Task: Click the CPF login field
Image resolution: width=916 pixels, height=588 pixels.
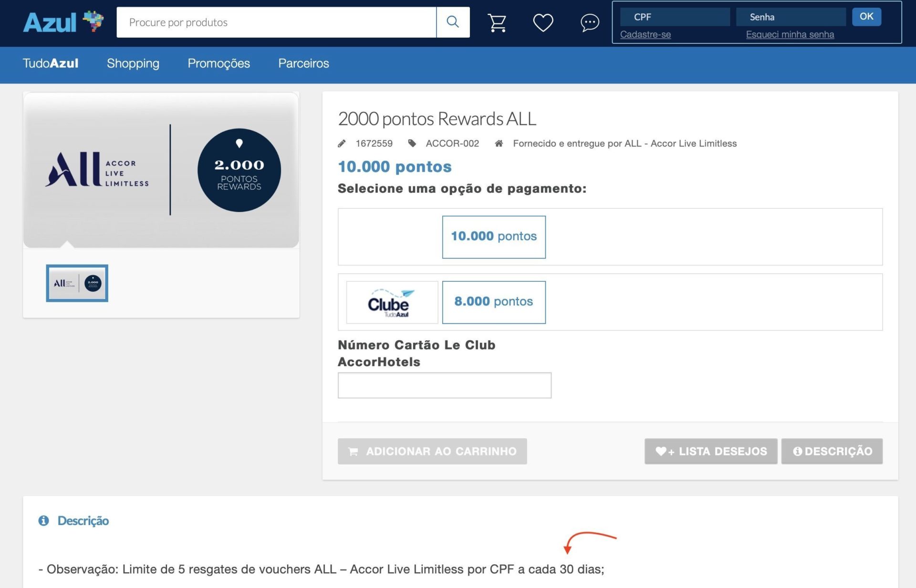Action: tap(675, 17)
